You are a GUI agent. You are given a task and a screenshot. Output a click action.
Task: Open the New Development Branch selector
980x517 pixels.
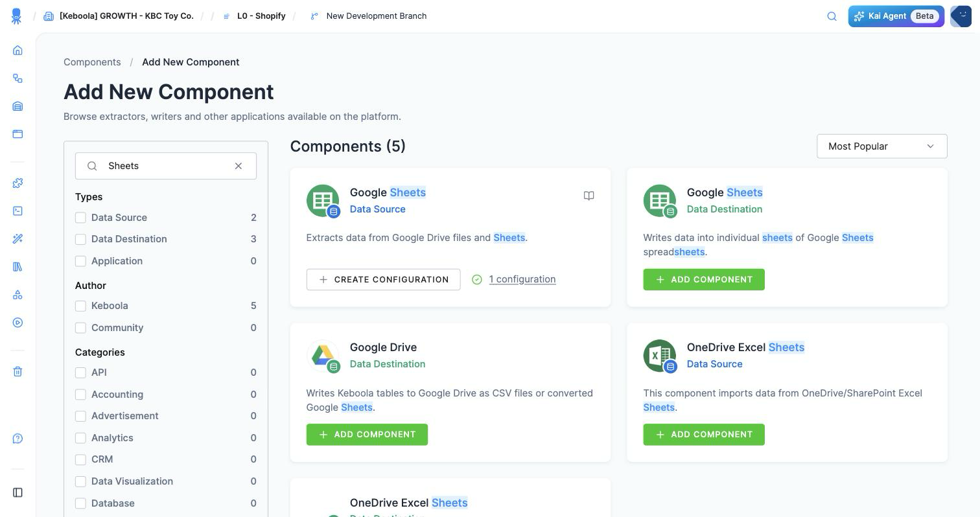coord(377,16)
